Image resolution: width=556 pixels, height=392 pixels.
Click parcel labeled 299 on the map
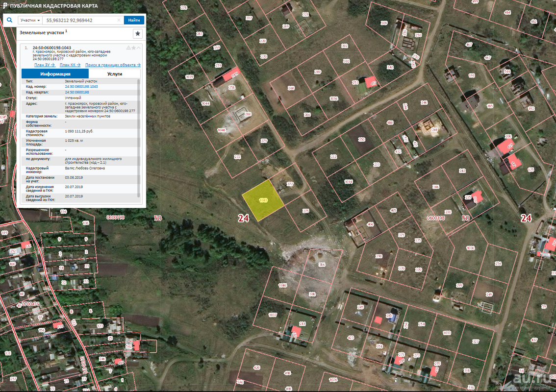coord(459,285)
